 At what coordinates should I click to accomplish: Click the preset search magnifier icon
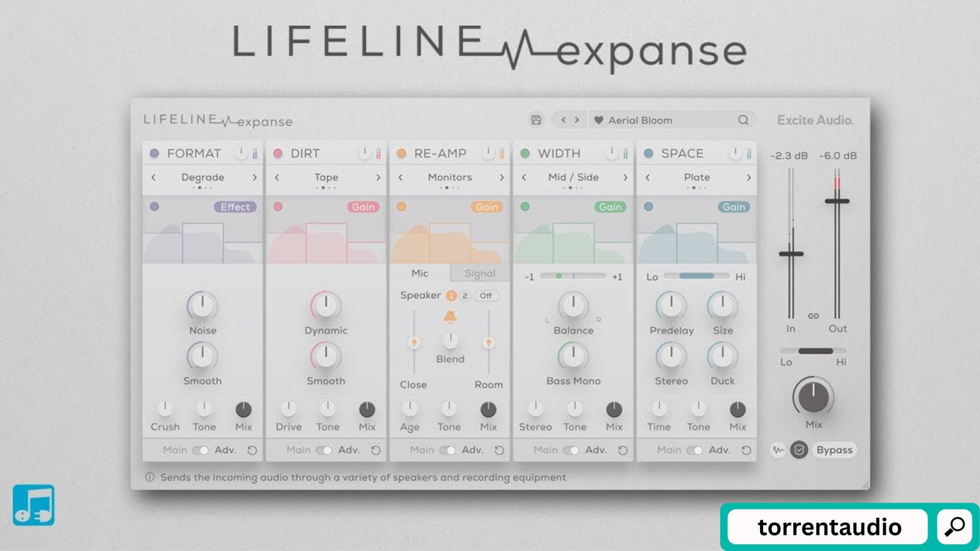pos(743,120)
